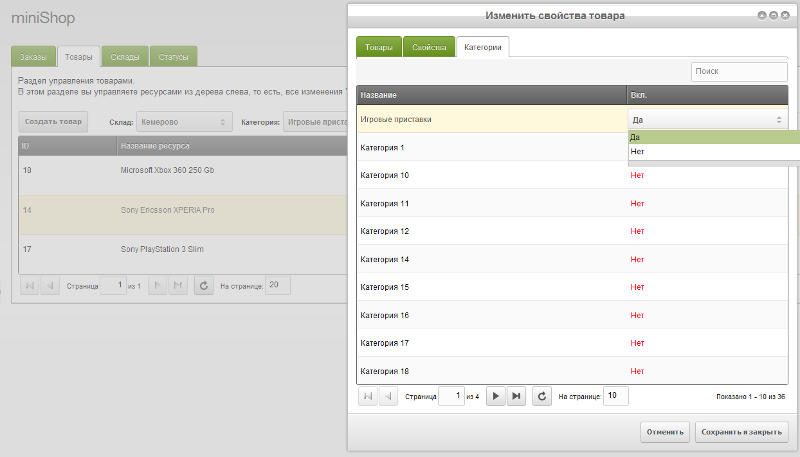Click Нет value for Категория 12
The image size is (800, 457).
tap(637, 231)
